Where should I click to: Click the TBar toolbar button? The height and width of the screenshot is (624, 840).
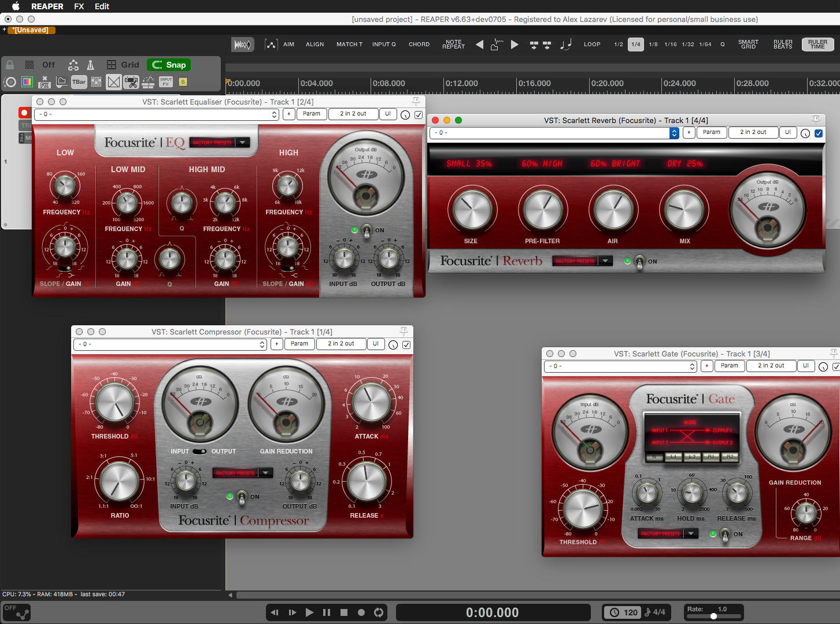(x=79, y=82)
